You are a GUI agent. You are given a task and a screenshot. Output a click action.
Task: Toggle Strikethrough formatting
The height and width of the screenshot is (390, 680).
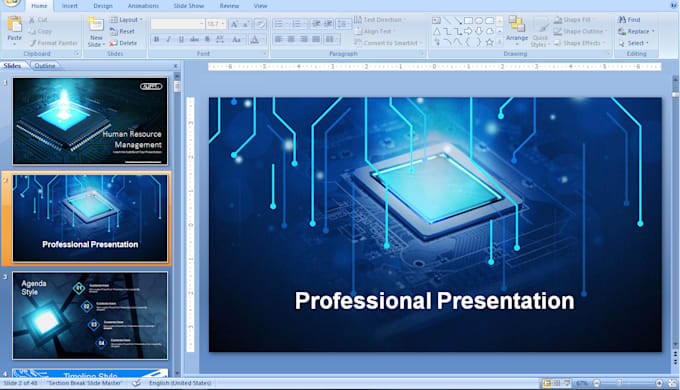point(194,39)
